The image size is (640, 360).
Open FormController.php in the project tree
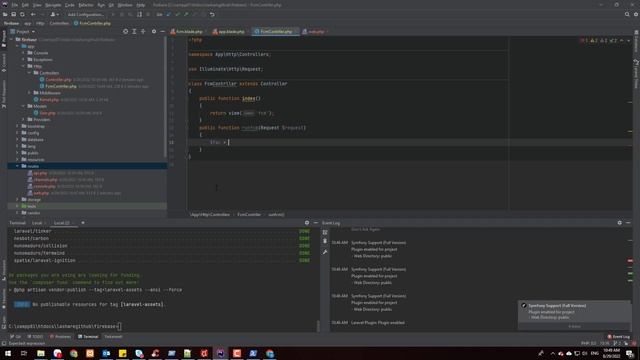pyautogui.click(x=61, y=86)
